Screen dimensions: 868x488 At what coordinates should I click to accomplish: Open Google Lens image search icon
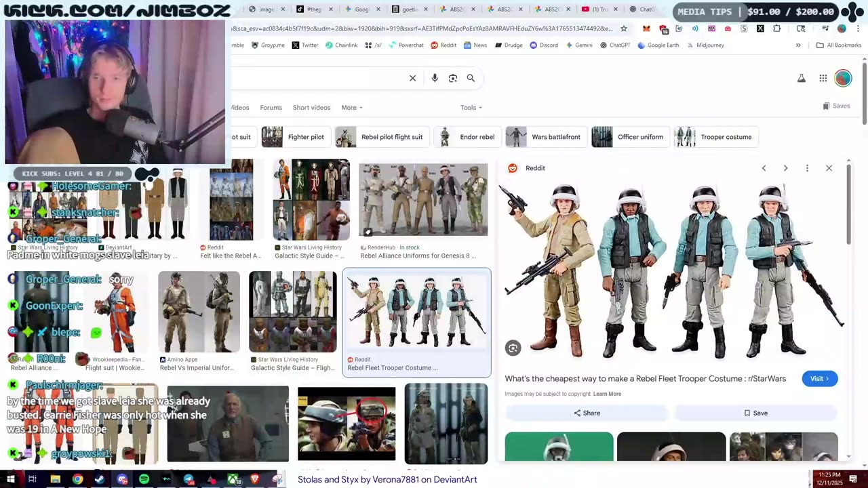453,78
